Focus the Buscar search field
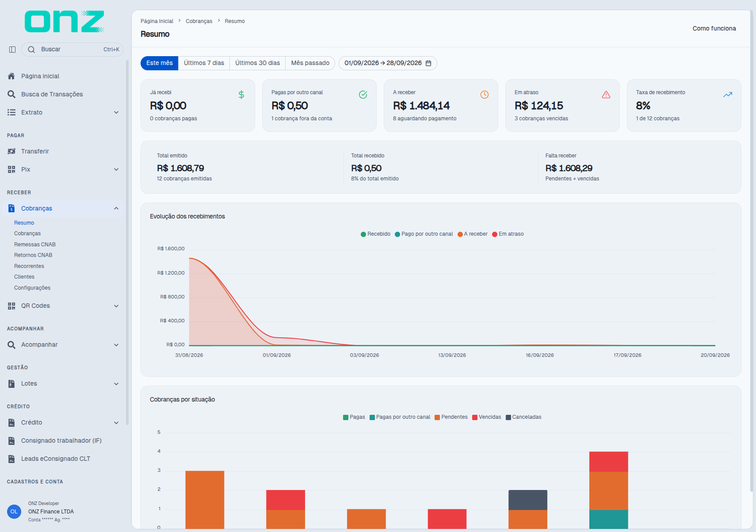756x532 pixels. coord(72,50)
